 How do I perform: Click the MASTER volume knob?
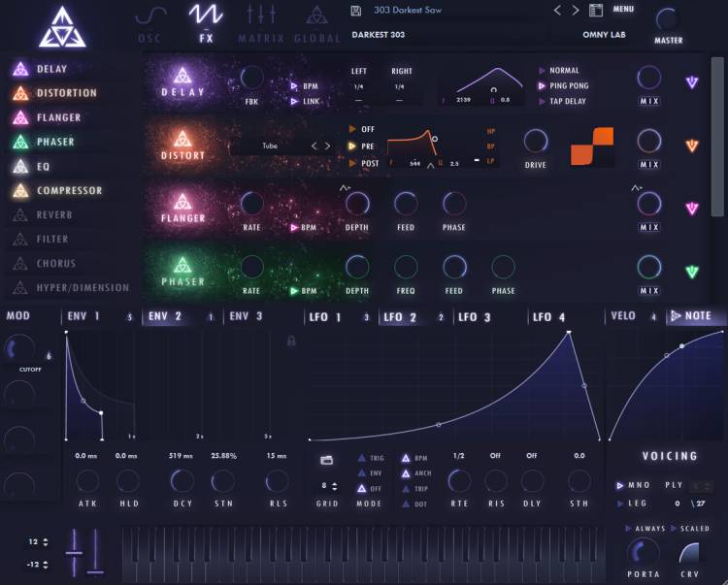pos(668,19)
